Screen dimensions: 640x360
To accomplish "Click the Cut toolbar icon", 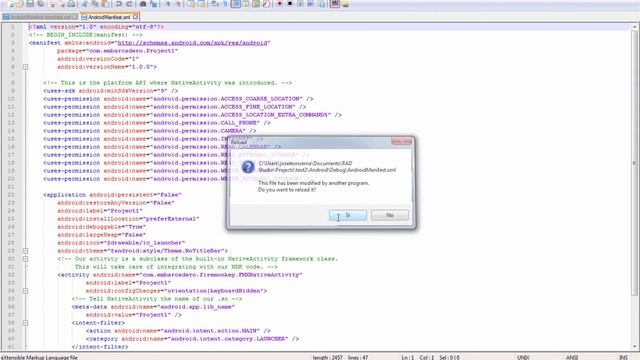I will point(84,4).
